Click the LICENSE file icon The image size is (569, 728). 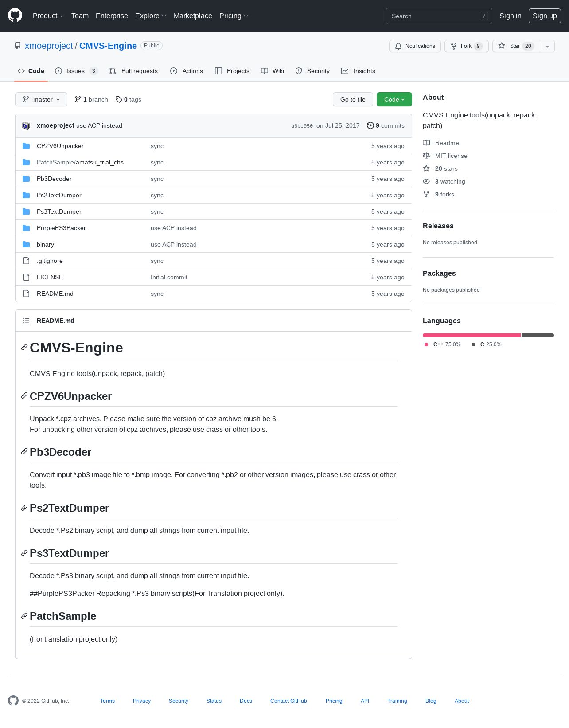pyautogui.click(x=26, y=277)
